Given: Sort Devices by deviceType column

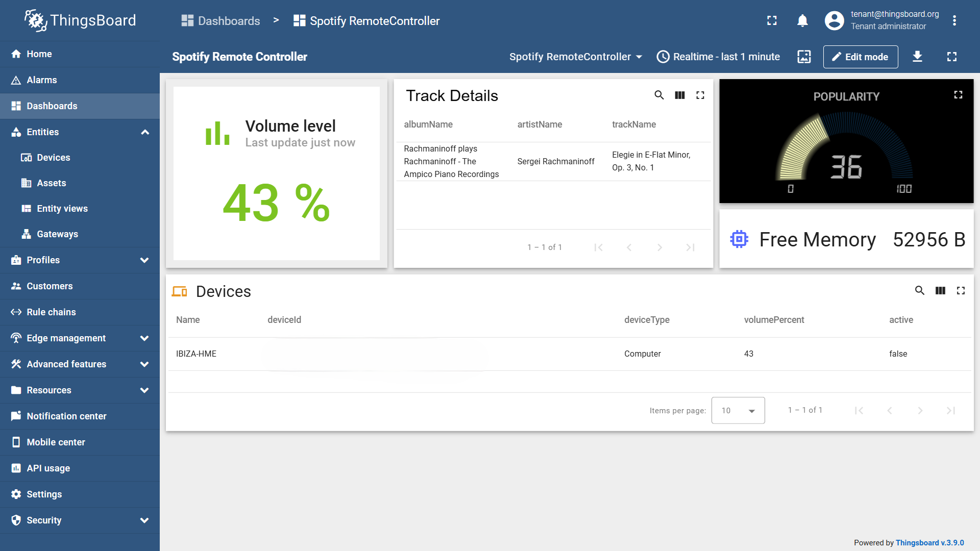Looking at the screenshot, I should click(x=647, y=320).
